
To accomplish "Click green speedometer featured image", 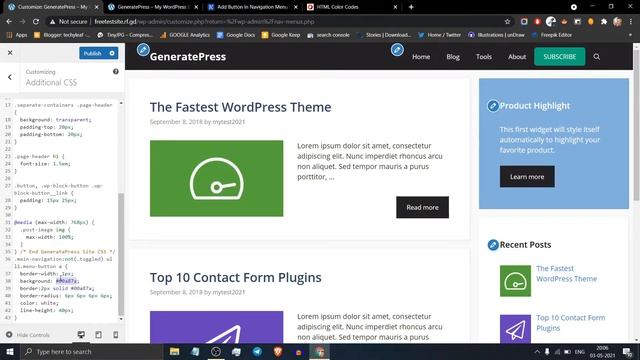I will point(216,178).
